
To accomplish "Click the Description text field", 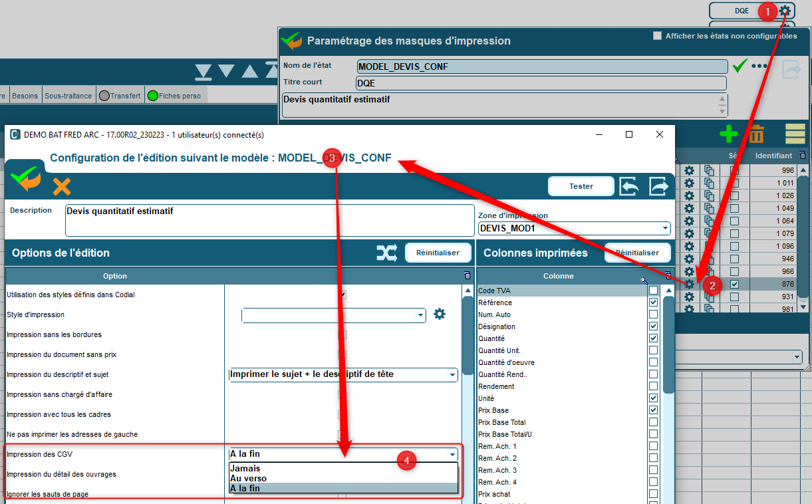I will 269,219.
